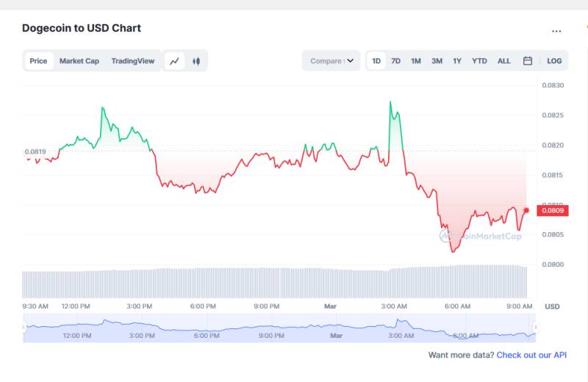Viewport: 588px width, 382px height.
Task: Click the 9:00 AM main axis label
Action: tap(520, 306)
